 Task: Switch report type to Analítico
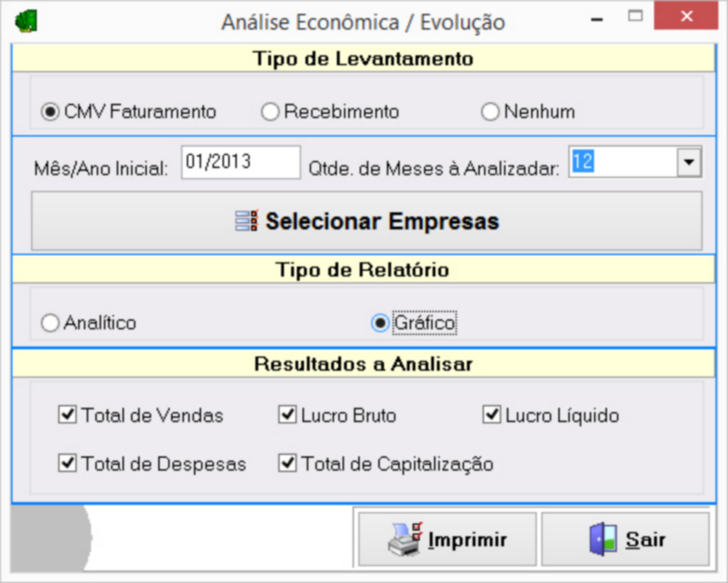point(50,323)
